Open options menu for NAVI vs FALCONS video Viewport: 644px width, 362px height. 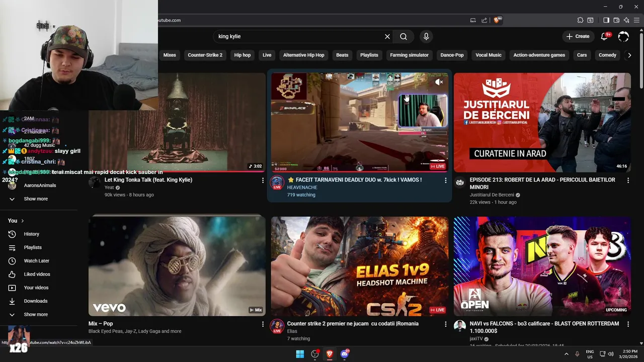628,324
